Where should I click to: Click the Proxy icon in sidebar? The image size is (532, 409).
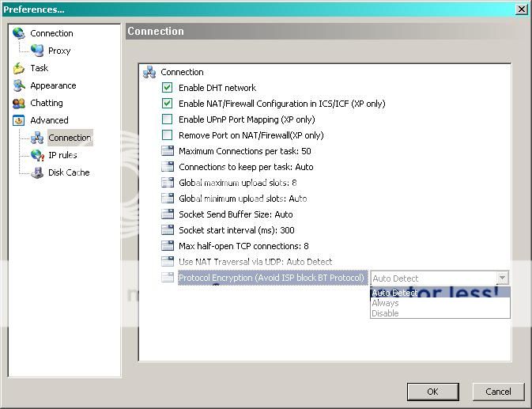[x=37, y=51]
